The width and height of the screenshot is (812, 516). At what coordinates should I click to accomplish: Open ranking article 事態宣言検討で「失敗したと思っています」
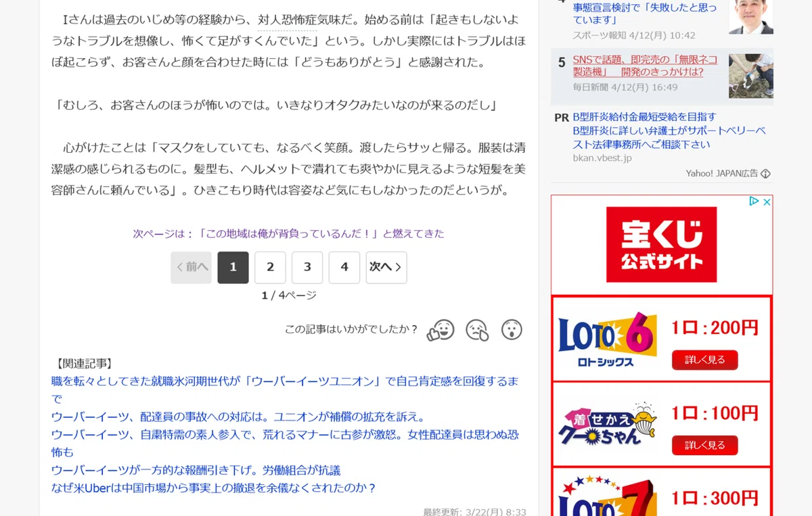tap(644, 14)
